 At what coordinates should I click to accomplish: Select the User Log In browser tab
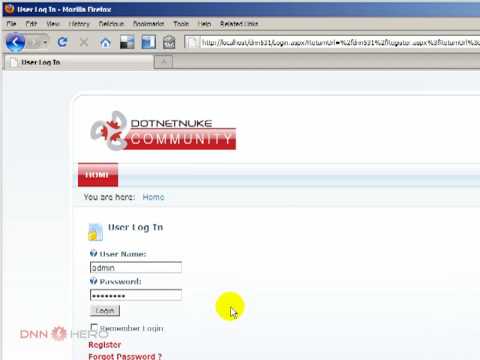pyautogui.click(x=79, y=62)
